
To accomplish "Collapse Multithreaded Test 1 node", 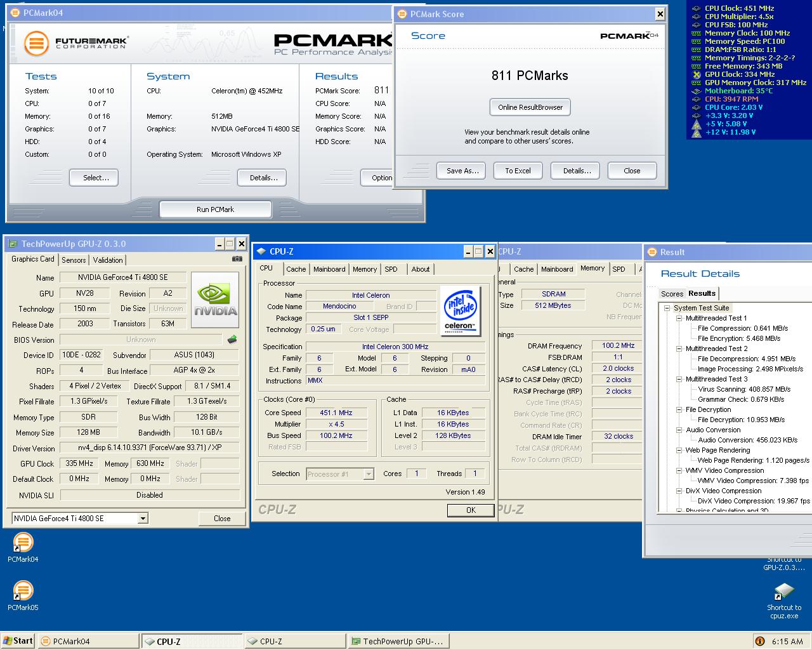I will [679, 318].
